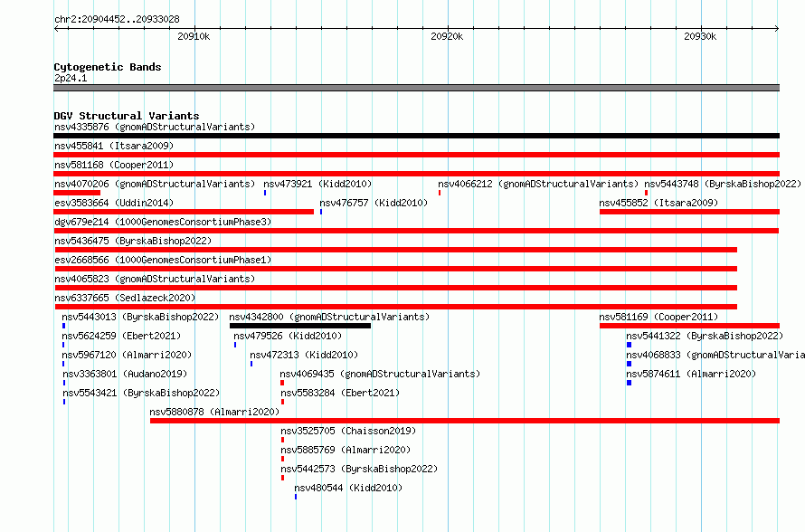The image size is (805, 532).
Task: Click the blue marker under nsv5874611
Action: pos(629,383)
